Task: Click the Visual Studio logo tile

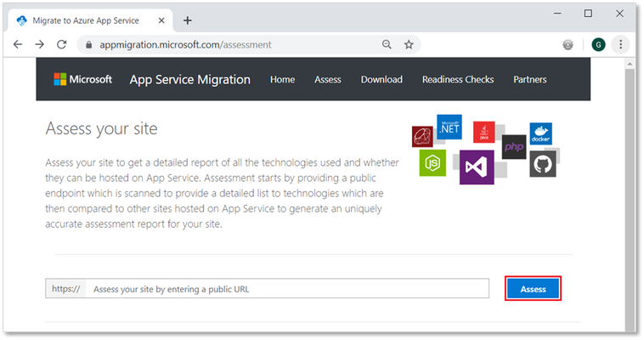Action: click(x=477, y=167)
